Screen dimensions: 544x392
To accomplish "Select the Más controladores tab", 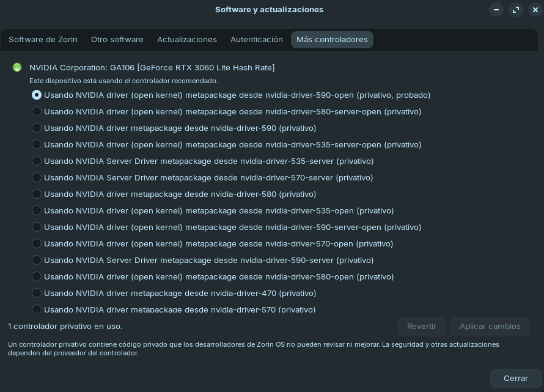I will pyautogui.click(x=332, y=40).
